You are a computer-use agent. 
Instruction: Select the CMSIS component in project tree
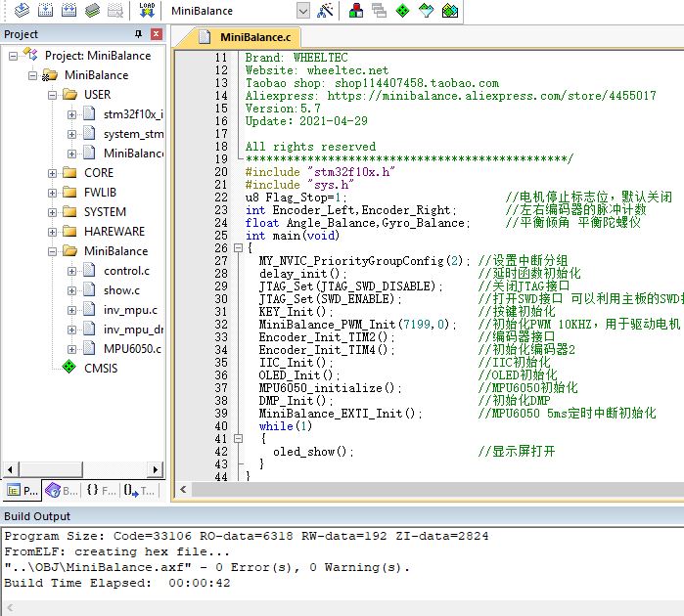pos(101,368)
